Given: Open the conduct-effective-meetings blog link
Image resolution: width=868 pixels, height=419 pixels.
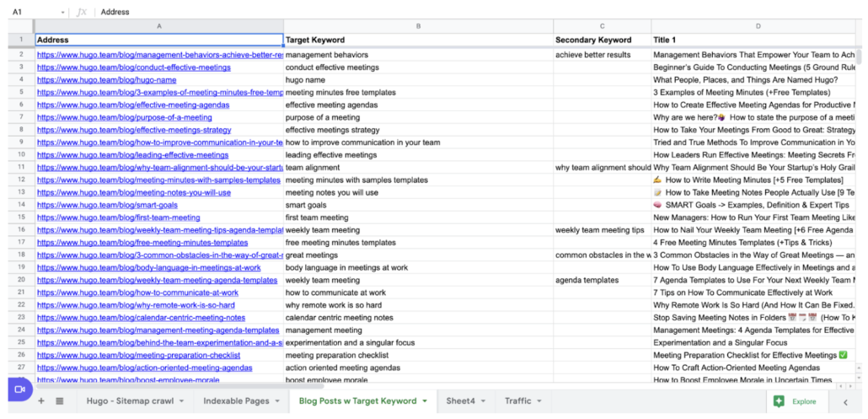Looking at the screenshot, I should click(134, 67).
